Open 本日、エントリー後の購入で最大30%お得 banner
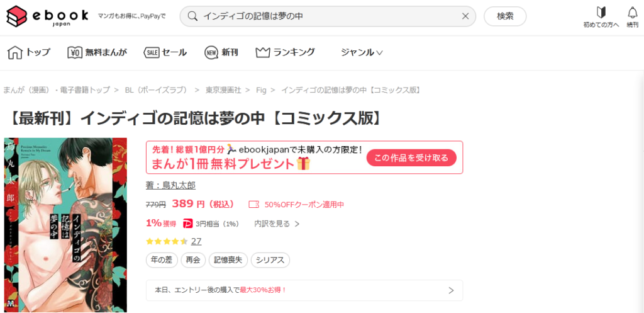The width and height of the screenshot is (644, 313). pos(304,290)
